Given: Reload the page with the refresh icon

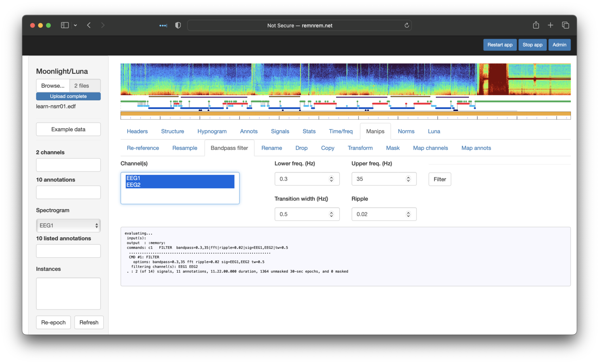Looking at the screenshot, I should 407,25.
